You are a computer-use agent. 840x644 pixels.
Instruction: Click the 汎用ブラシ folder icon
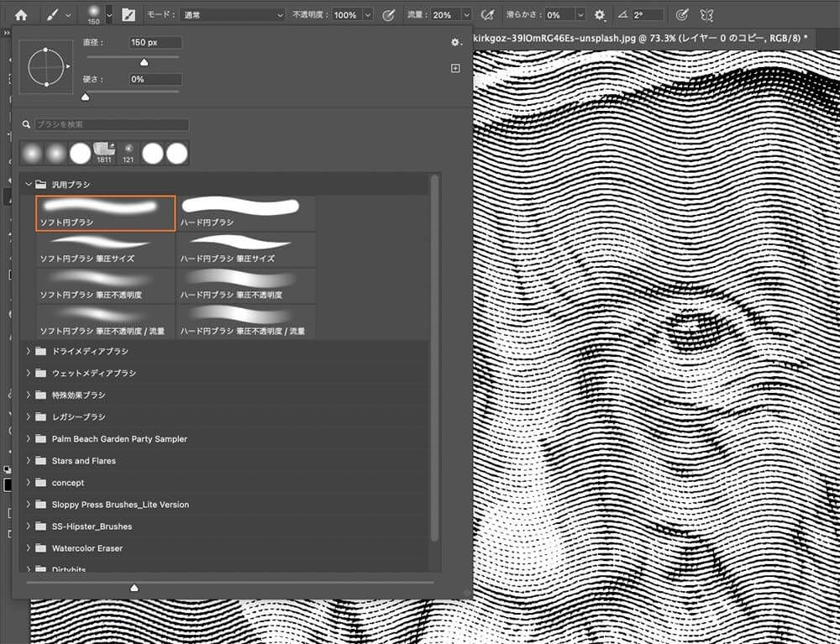point(40,184)
